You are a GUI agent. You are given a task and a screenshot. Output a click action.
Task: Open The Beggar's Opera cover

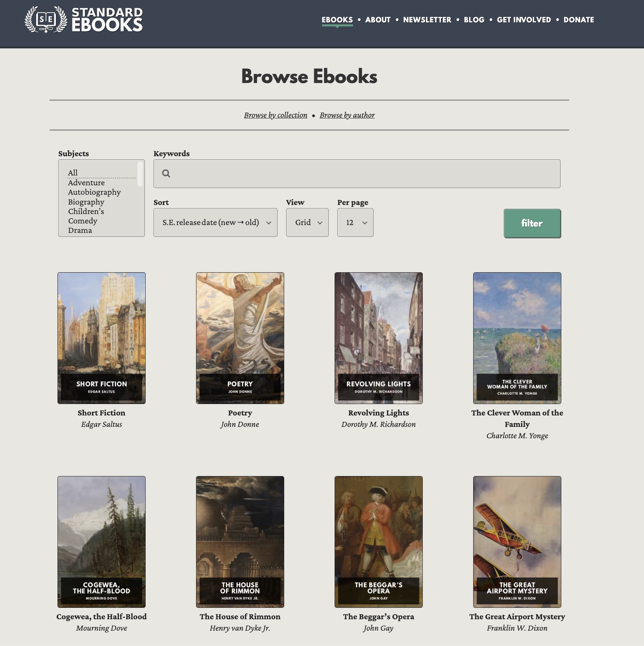pyautogui.click(x=379, y=542)
